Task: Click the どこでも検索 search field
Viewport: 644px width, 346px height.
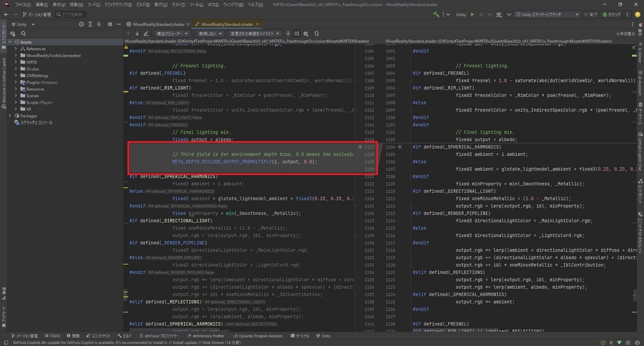Action: 70,14
